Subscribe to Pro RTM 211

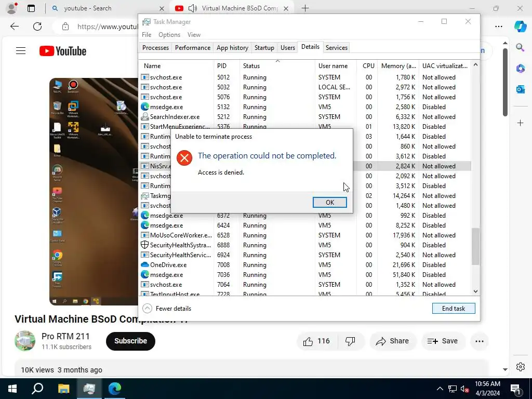[130, 341]
